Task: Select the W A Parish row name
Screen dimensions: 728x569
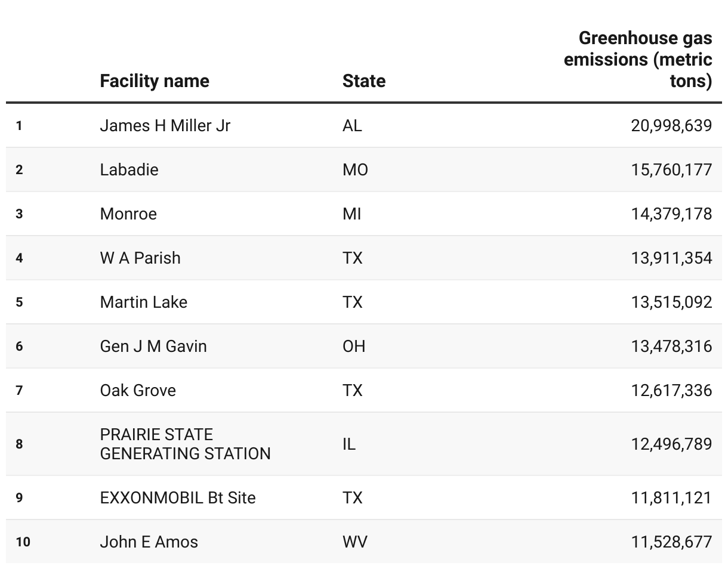Action: 140,258
